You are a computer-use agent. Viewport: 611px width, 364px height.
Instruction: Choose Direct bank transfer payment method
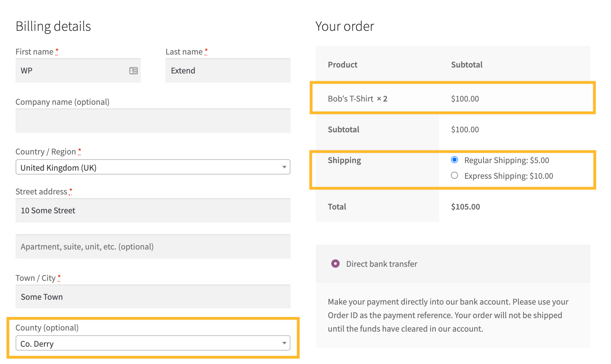tap(335, 264)
